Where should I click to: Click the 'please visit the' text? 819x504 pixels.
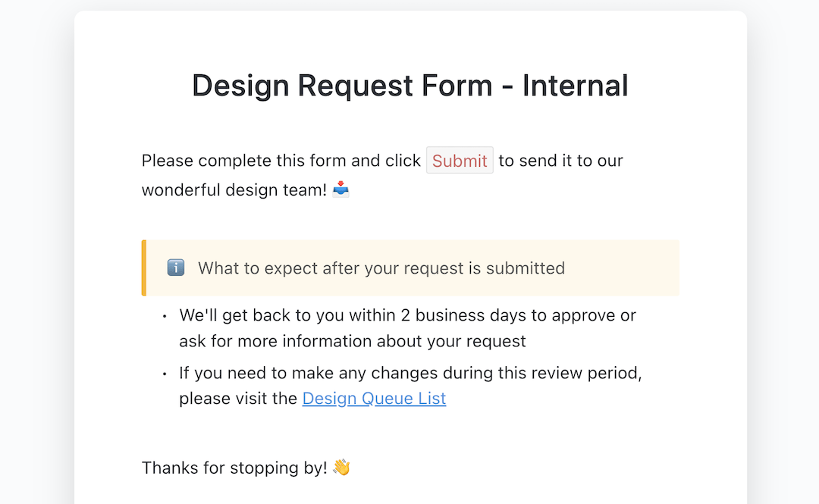point(238,399)
